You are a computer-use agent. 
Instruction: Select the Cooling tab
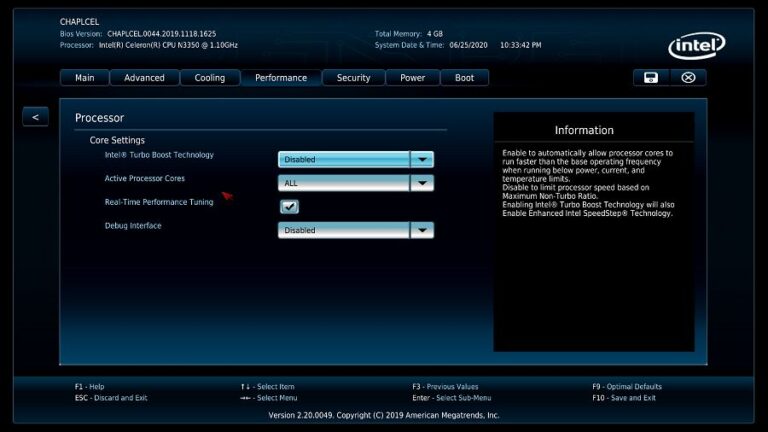click(x=210, y=77)
